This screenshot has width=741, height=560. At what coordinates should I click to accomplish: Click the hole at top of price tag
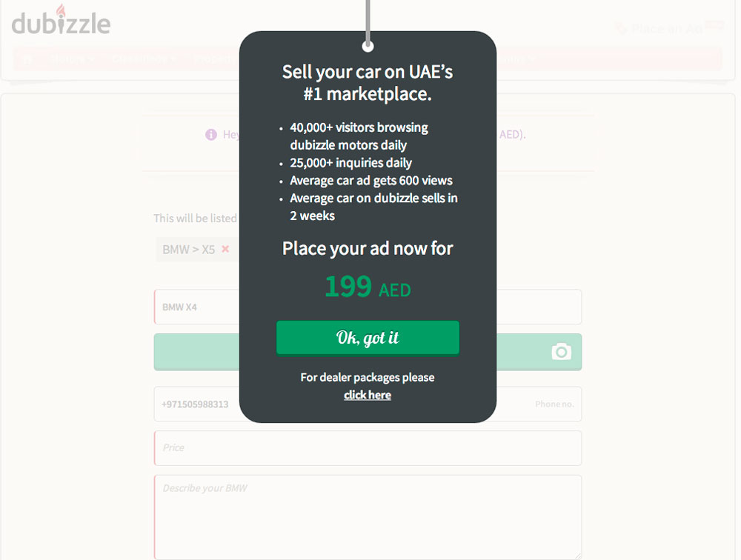click(368, 47)
